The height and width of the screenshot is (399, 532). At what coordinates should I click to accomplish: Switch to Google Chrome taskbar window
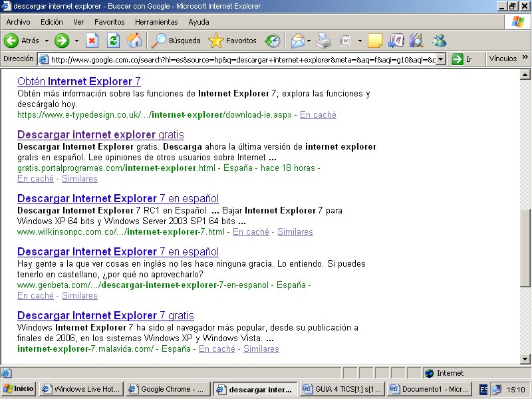tap(168, 389)
